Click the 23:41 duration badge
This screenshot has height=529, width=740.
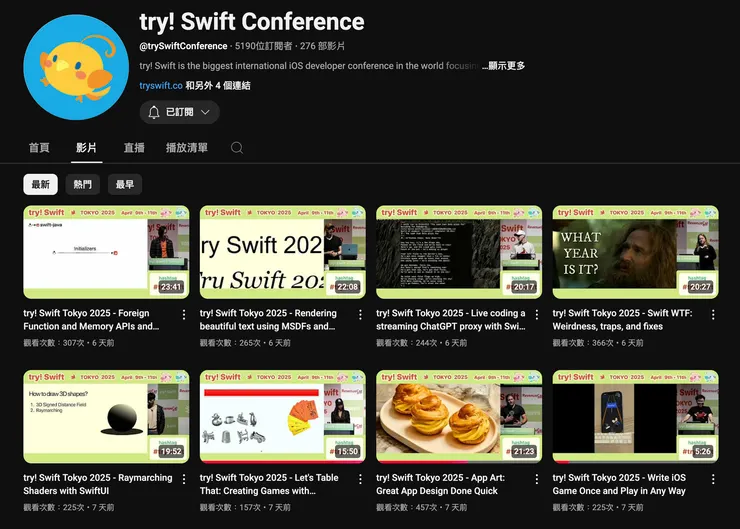tap(171, 287)
